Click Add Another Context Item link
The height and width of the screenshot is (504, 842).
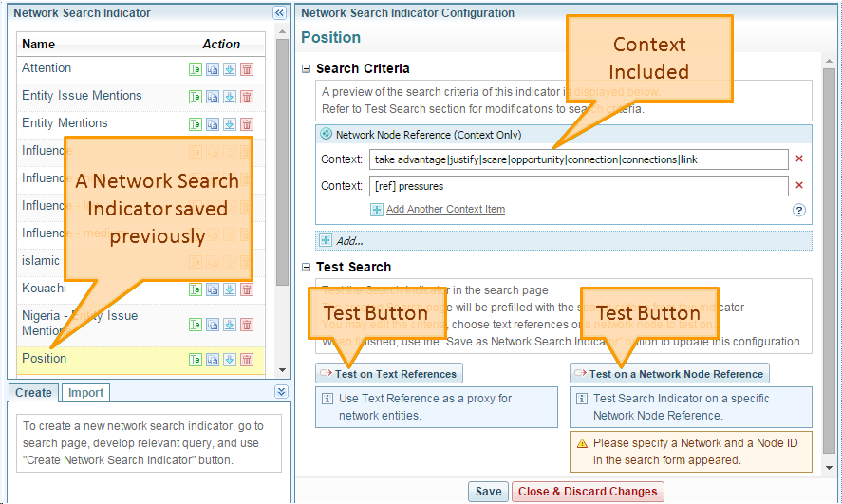pos(445,210)
